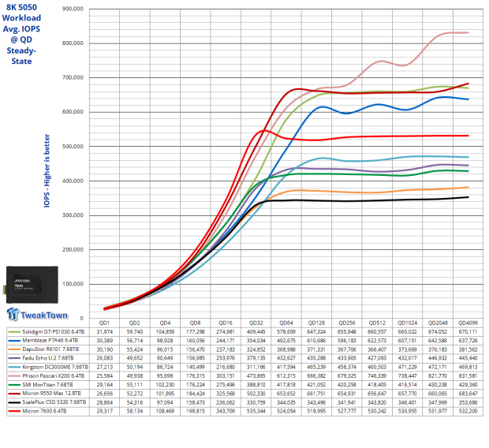Click the chart title '8K 5050 Workload Avg. IOPS'
The image size is (489, 448).
pyautogui.click(x=21, y=18)
